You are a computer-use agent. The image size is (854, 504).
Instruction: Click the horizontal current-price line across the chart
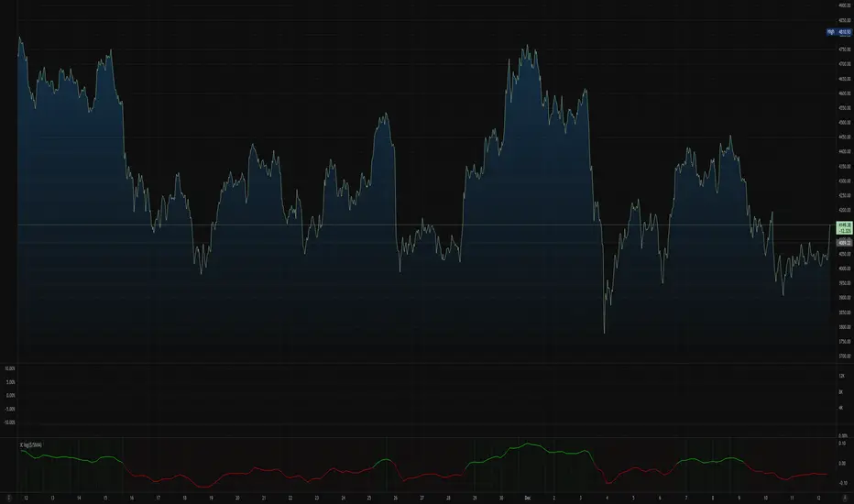425,225
